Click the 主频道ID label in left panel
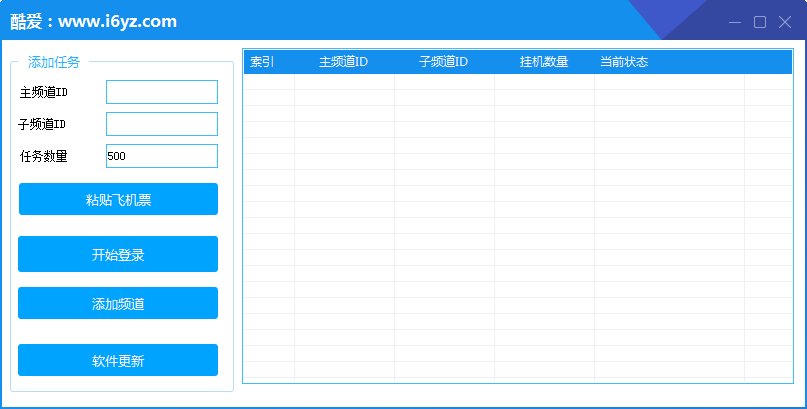807x409 pixels. tap(43, 93)
